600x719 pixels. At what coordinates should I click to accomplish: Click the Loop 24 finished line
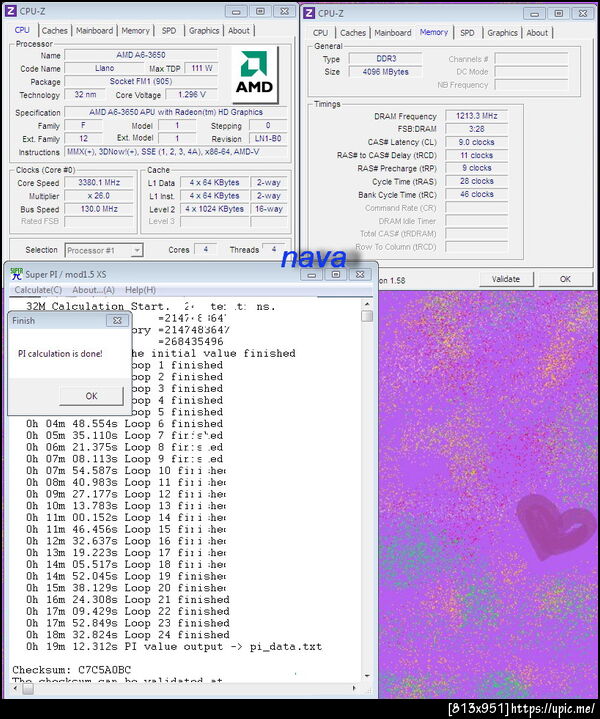[x=128, y=635]
